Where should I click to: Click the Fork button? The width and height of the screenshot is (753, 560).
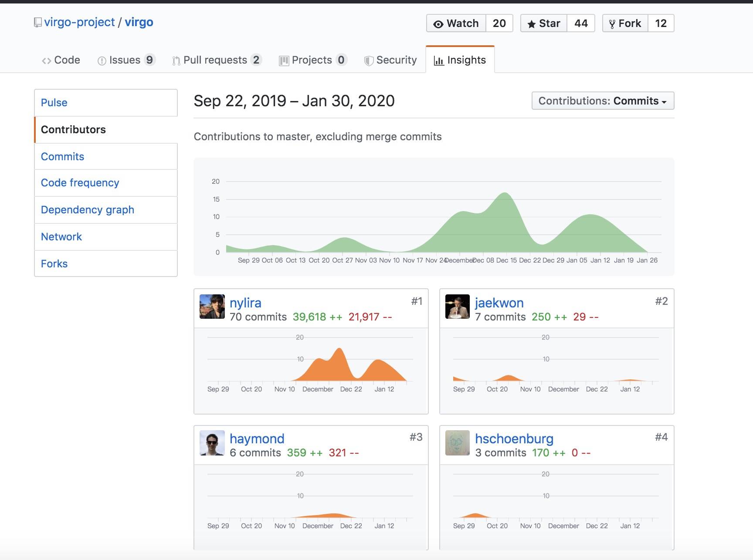[x=625, y=23]
